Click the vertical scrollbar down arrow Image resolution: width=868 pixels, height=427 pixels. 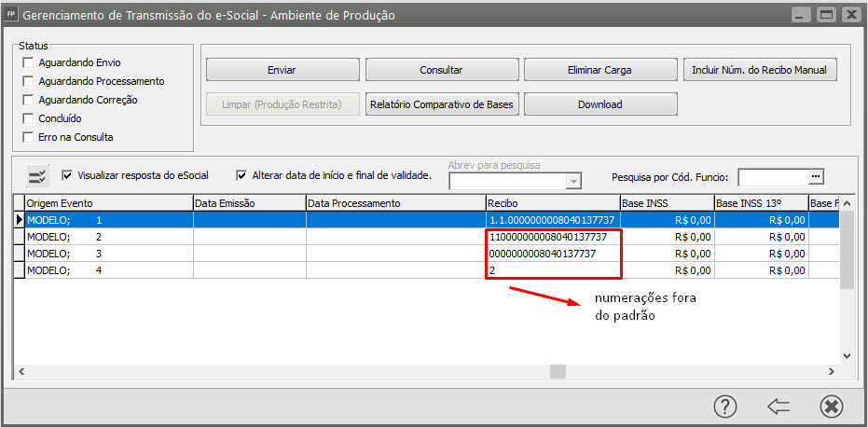847,356
